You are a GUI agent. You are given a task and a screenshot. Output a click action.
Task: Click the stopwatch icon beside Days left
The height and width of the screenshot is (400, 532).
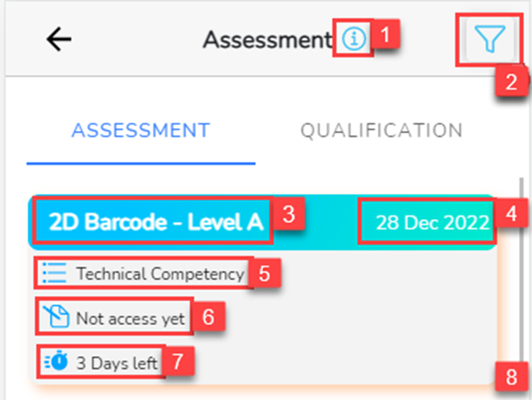coord(56,361)
